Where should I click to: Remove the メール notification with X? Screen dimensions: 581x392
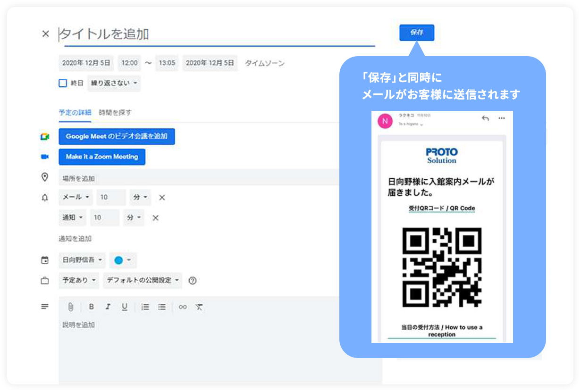[x=162, y=198]
